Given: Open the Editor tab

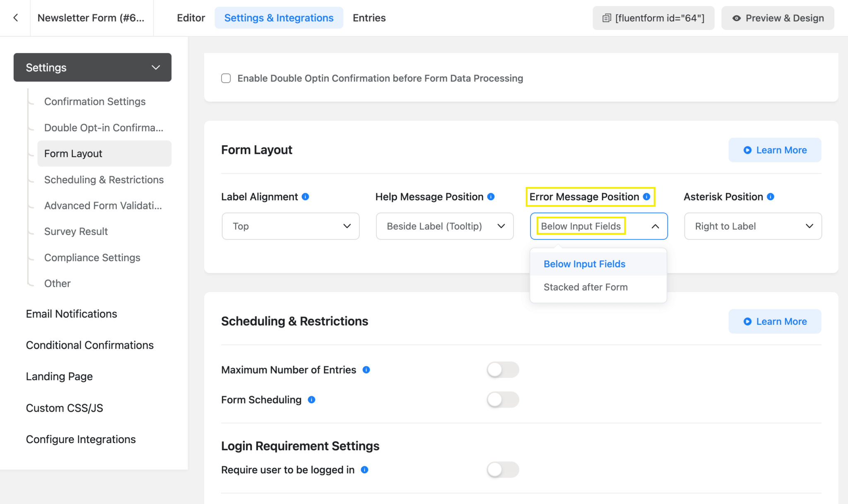Looking at the screenshot, I should (x=191, y=18).
